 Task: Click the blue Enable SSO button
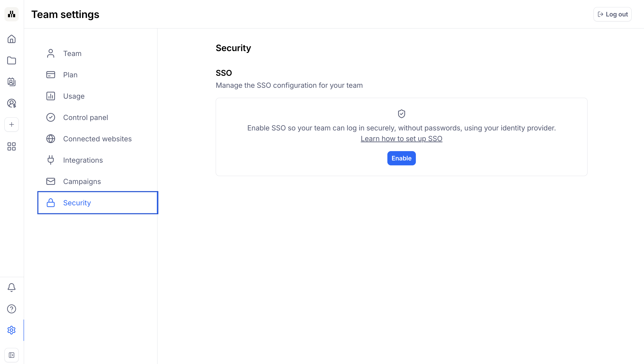coord(401,158)
